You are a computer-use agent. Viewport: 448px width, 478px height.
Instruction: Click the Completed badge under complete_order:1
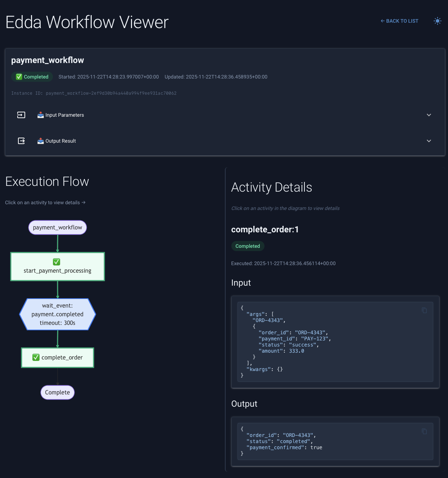(x=248, y=246)
